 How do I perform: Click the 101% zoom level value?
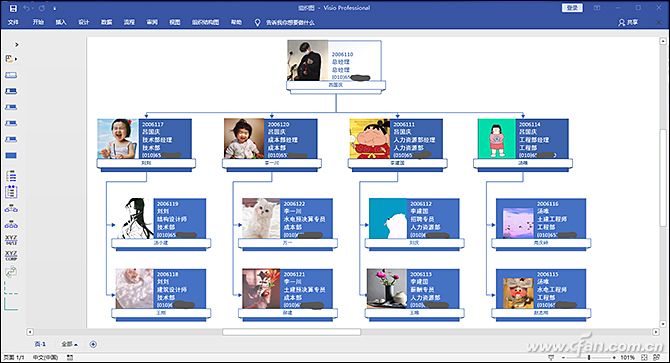pyautogui.click(x=627, y=357)
